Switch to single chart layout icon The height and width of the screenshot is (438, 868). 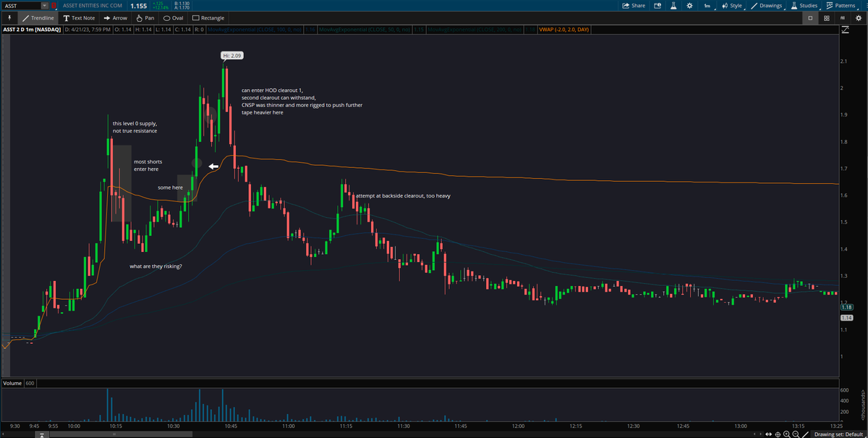pyautogui.click(x=810, y=17)
